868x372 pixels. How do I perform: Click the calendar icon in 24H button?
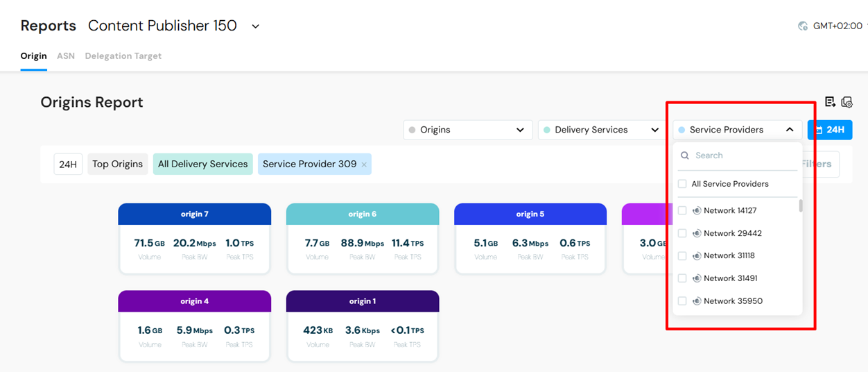point(819,130)
